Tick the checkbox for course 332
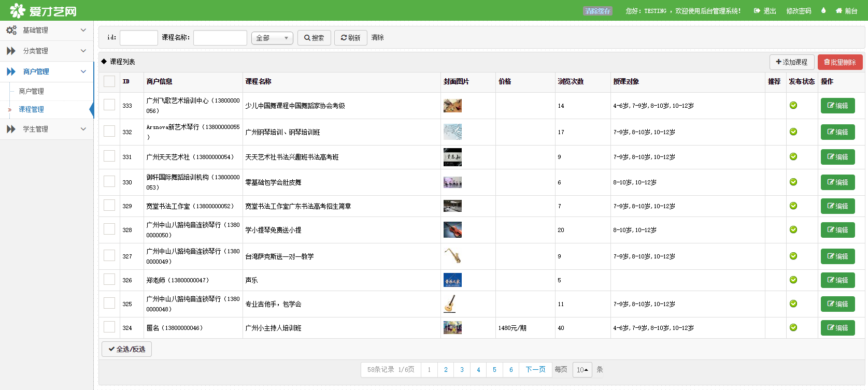The height and width of the screenshot is (390, 868). (x=109, y=131)
